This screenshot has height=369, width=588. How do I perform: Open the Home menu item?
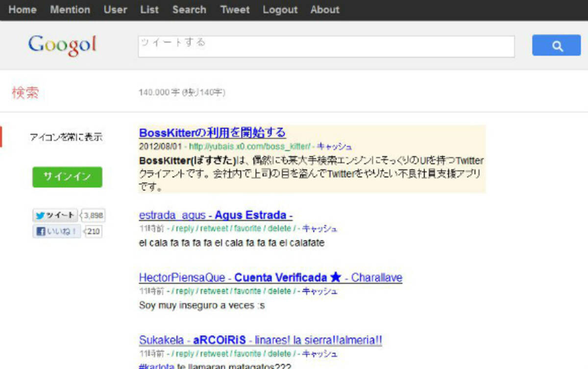pyautogui.click(x=23, y=9)
